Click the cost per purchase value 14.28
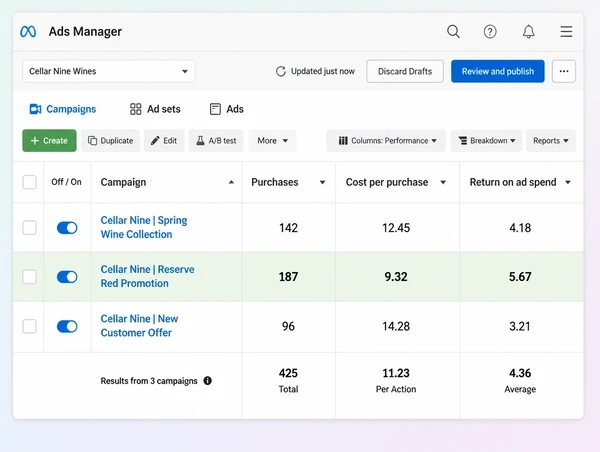 coord(396,326)
